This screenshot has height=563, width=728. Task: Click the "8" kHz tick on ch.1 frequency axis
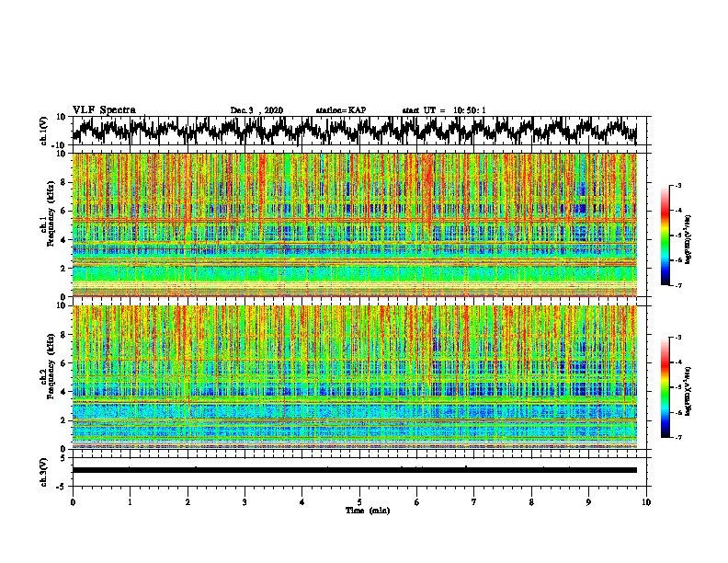pos(63,182)
